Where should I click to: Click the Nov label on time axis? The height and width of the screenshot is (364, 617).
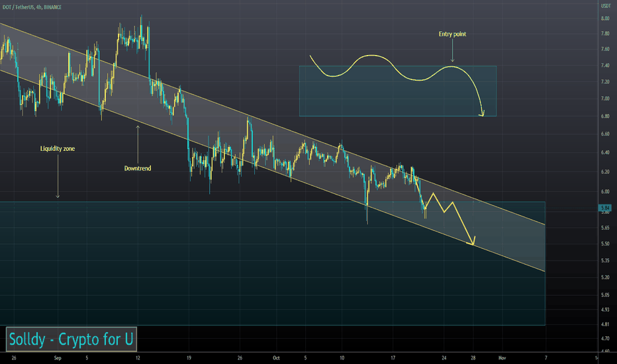(502, 358)
